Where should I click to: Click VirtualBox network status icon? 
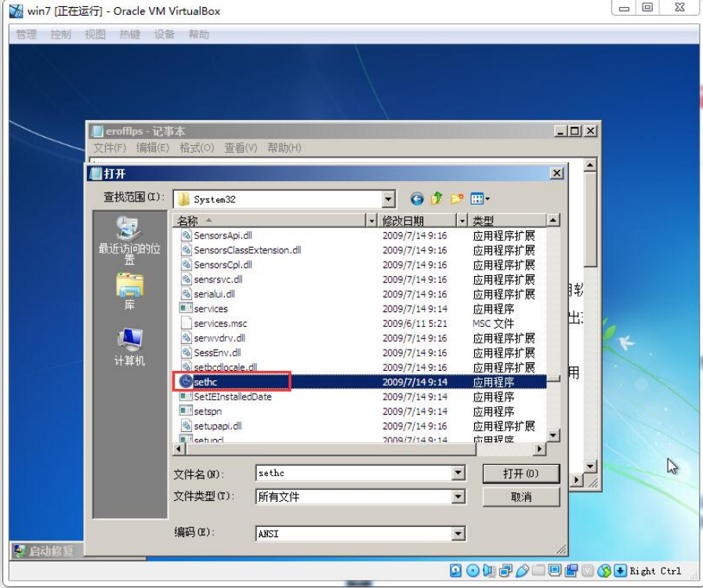[506, 571]
